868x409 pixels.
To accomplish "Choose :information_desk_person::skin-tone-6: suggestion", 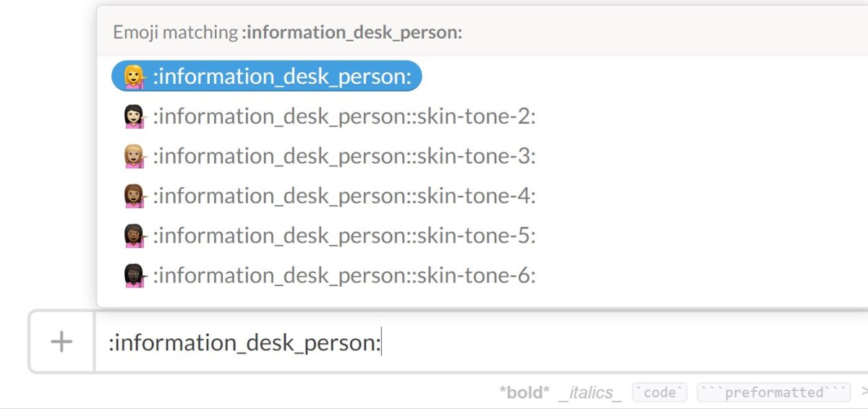I will pyautogui.click(x=330, y=275).
